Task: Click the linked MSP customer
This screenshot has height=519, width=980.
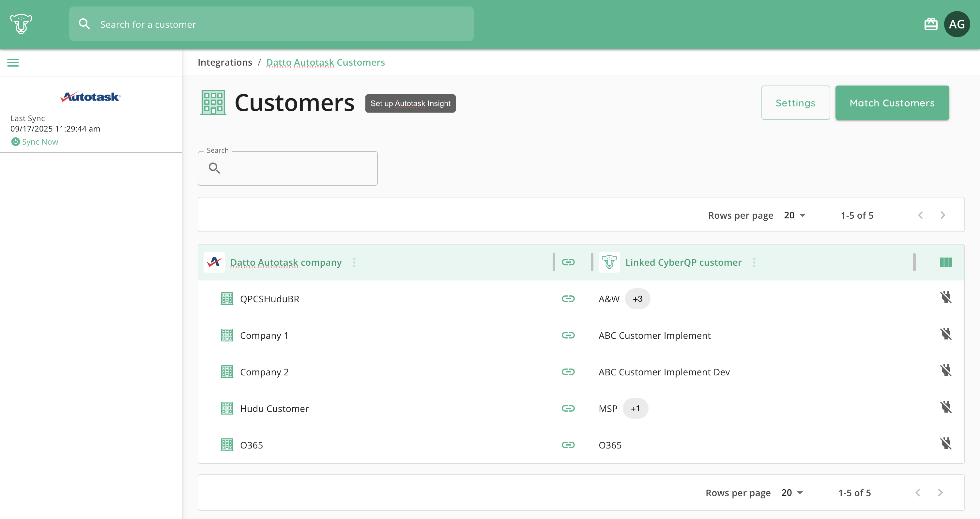Action: [608, 409]
